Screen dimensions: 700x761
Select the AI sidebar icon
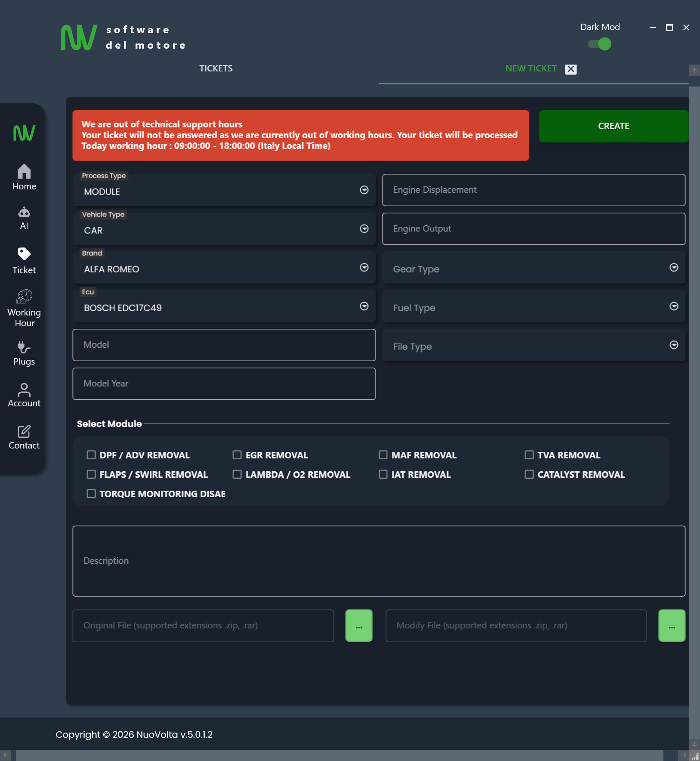point(24,217)
